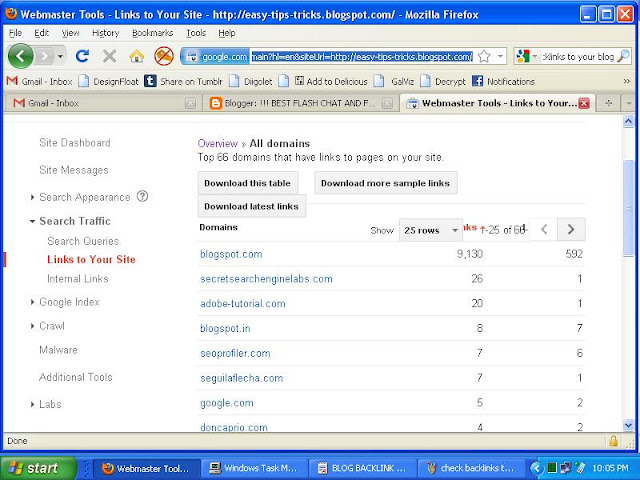Viewport: 640px width, 480px height.
Task: Click the site identity icon beside google.com
Action: coord(192,56)
